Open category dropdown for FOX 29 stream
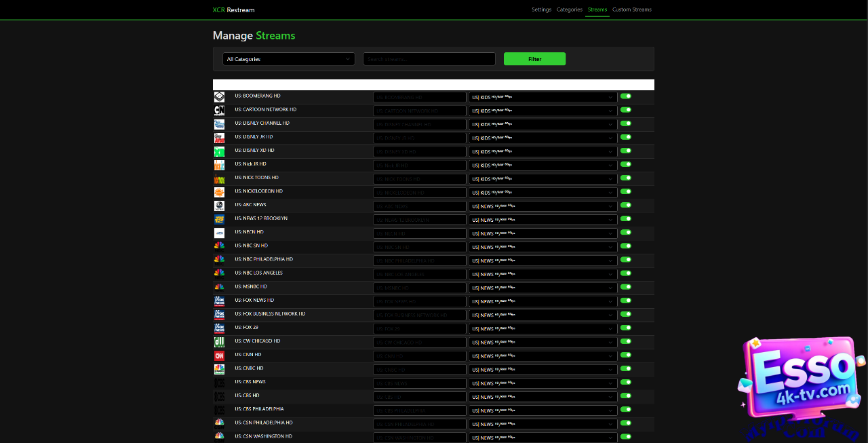Screen dimensions: 868x443 coord(542,328)
